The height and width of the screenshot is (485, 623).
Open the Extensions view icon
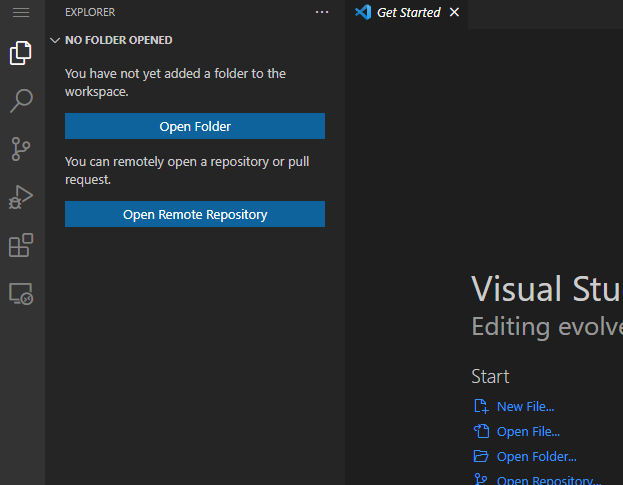coord(21,245)
